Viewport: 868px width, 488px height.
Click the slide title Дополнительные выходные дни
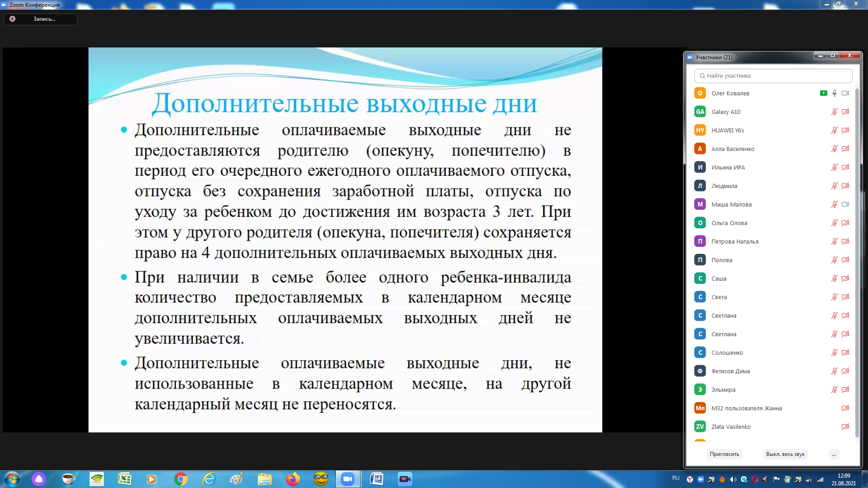click(344, 103)
